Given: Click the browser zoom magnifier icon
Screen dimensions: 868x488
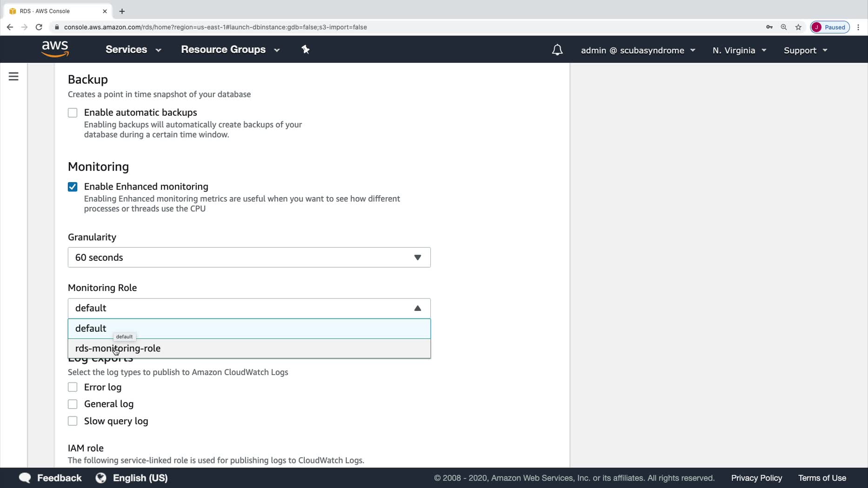Looking at the screenshot, I should (784, 27).
